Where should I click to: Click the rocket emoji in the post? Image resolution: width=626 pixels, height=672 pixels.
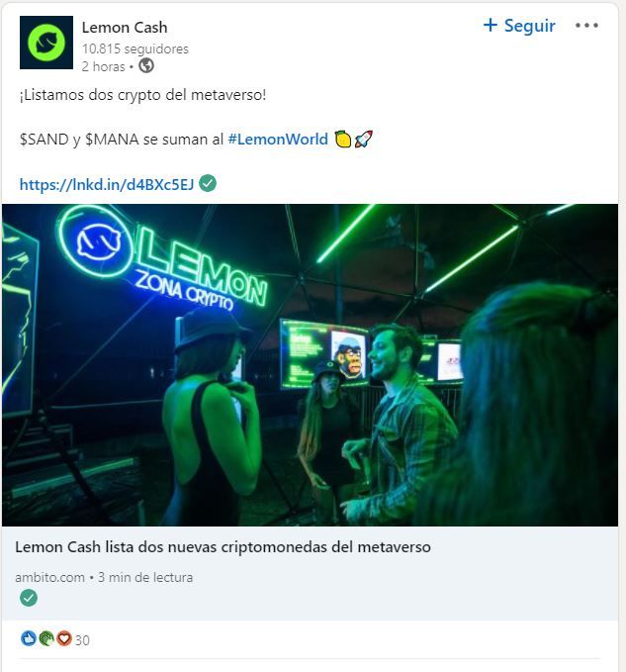tap(364, 140)
